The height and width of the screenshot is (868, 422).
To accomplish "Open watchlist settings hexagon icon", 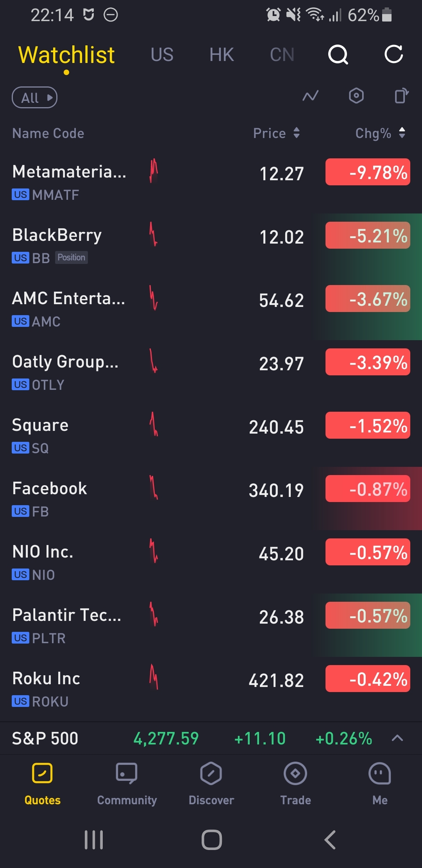I will tap(356, 96).
